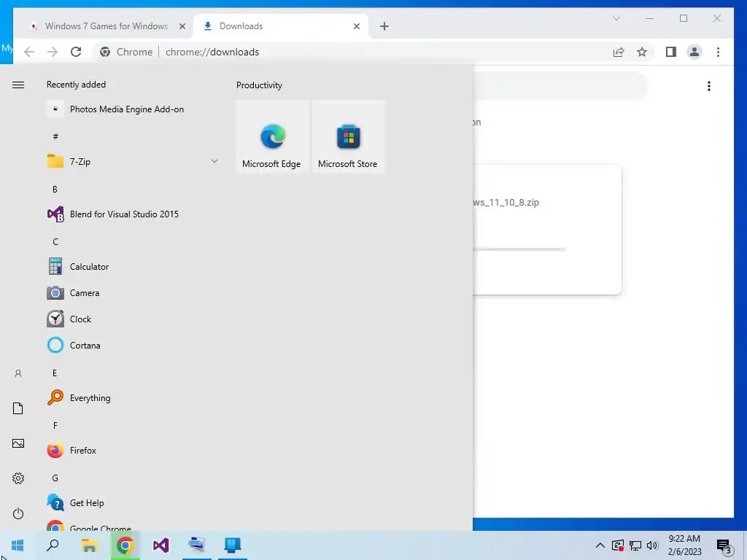Open the network tray icon
This screenshot has width=747, height=560.
635,545
